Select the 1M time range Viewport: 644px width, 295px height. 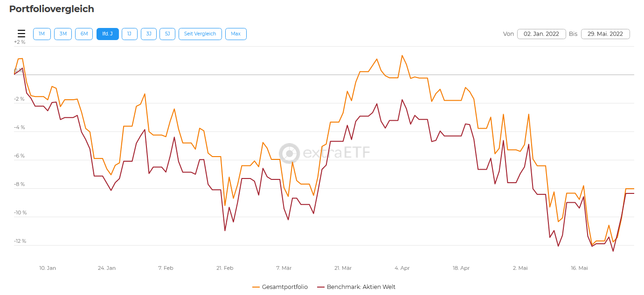[x=42, y=34]
